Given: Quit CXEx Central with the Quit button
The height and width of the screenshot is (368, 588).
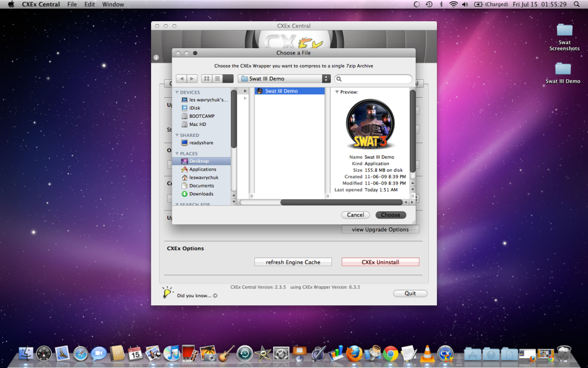Looking at the screenshot, I should (x=410, y=293).
